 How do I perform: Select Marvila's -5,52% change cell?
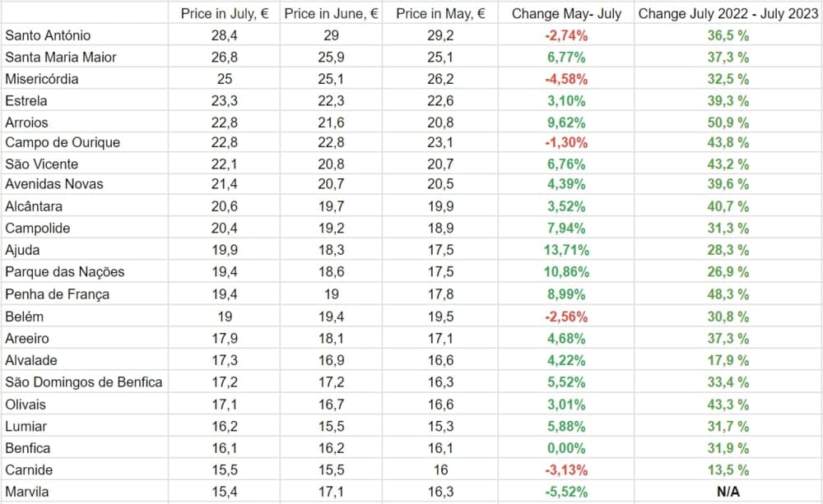pos(565,492)
